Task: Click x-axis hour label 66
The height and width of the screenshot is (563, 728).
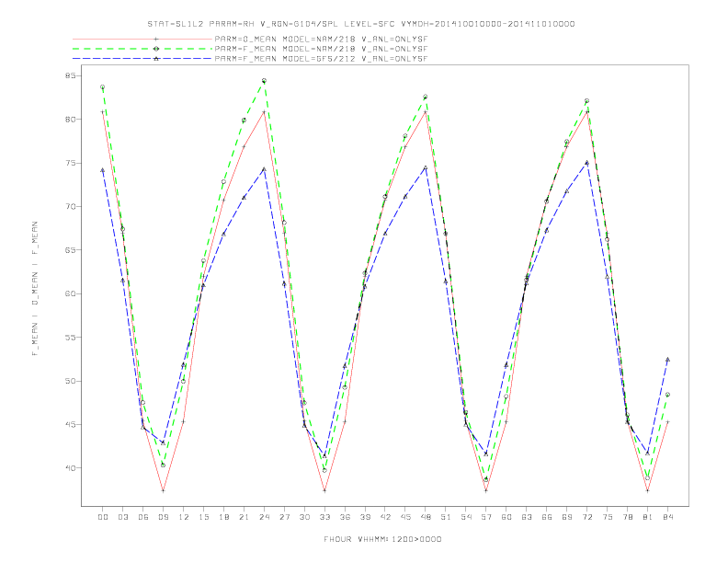Action: [x=547, y=517]
